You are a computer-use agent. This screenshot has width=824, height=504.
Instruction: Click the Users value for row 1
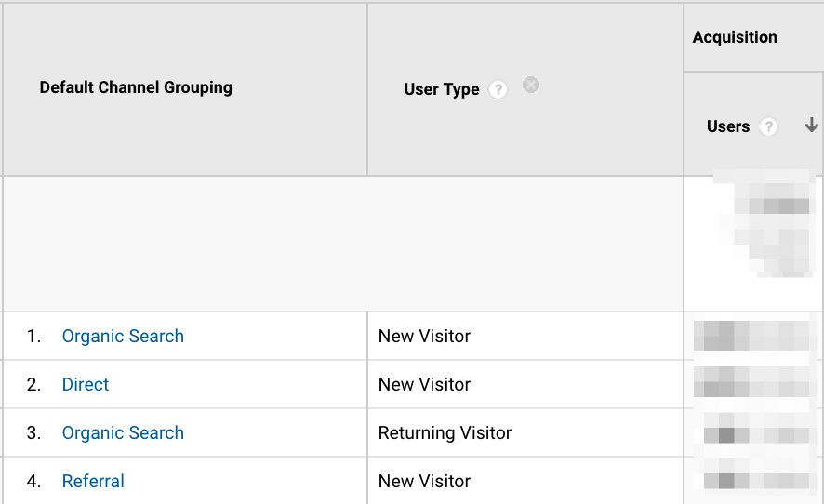pyautogui.click(x=753, y=337)
